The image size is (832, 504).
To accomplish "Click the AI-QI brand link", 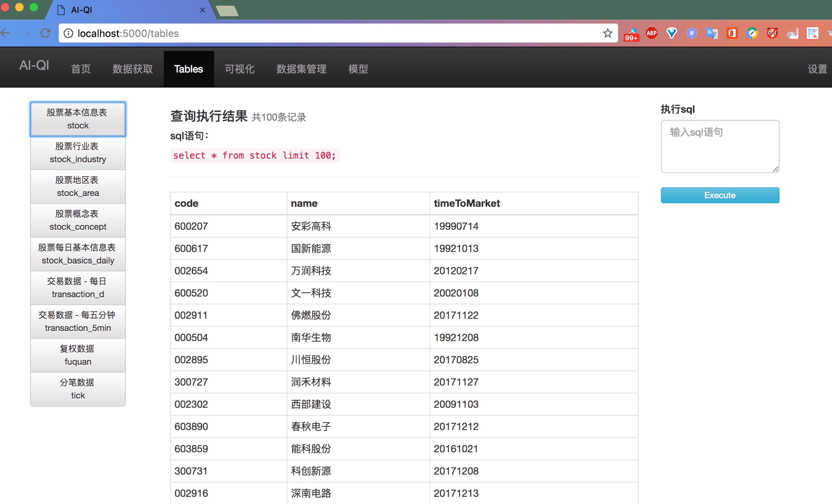I will (x=34, y=66).
